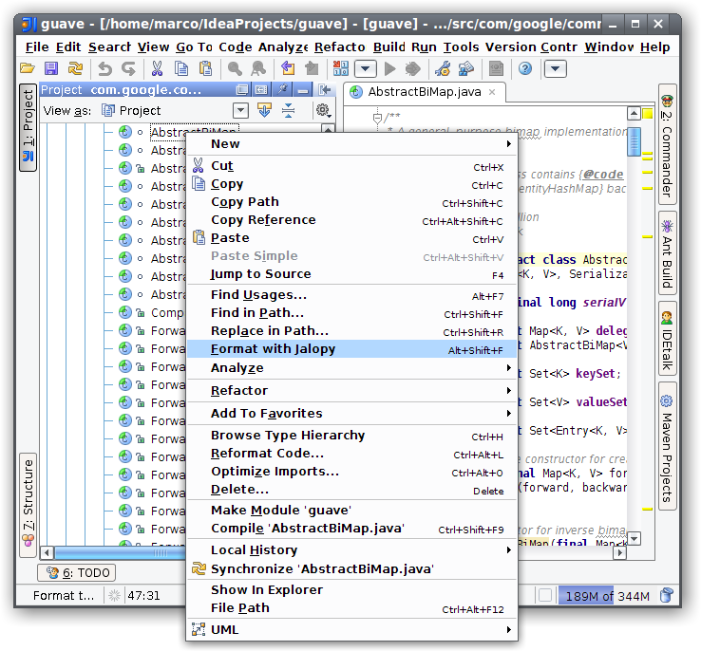This screenshot has width=701, height=651.
Task: Expand the Refactor submenu
Action: pos(352,391)
